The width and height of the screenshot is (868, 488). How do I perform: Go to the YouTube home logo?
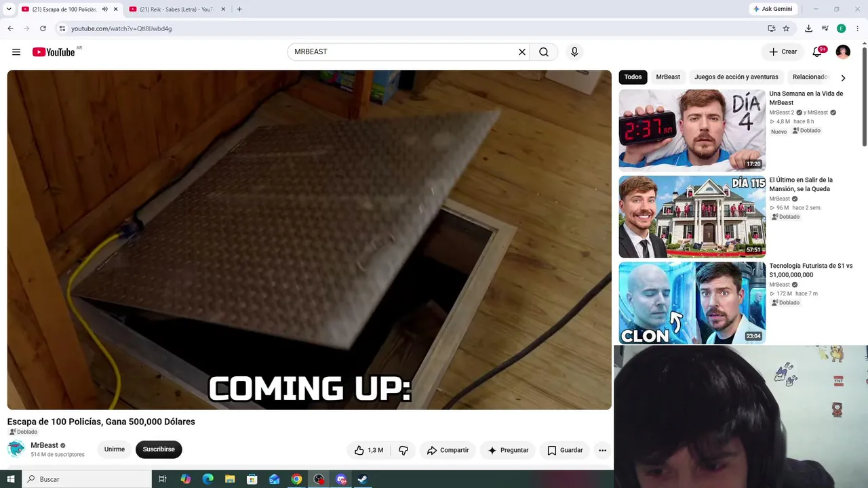(54, 52)
